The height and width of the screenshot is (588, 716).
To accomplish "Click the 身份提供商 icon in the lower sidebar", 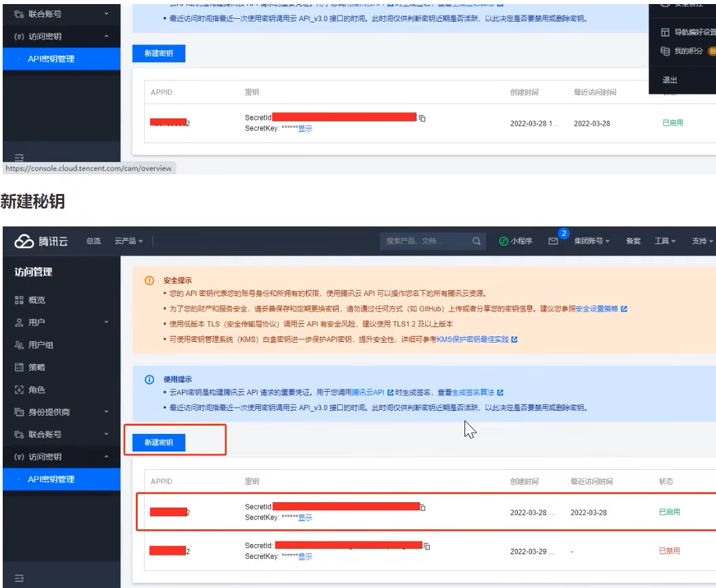I will click(19, 412).
